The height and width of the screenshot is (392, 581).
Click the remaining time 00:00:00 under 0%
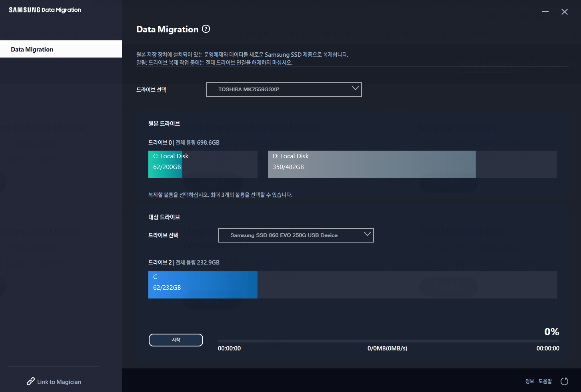548,348
